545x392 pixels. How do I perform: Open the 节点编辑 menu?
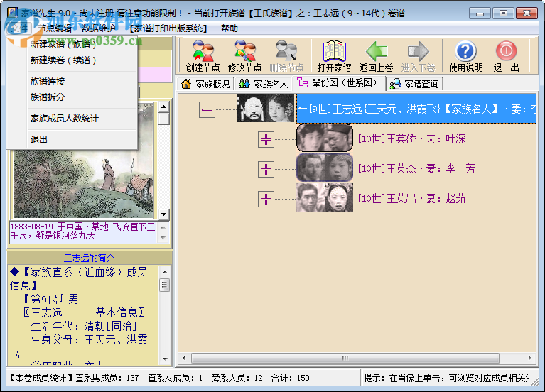click(x=55, y=28)
